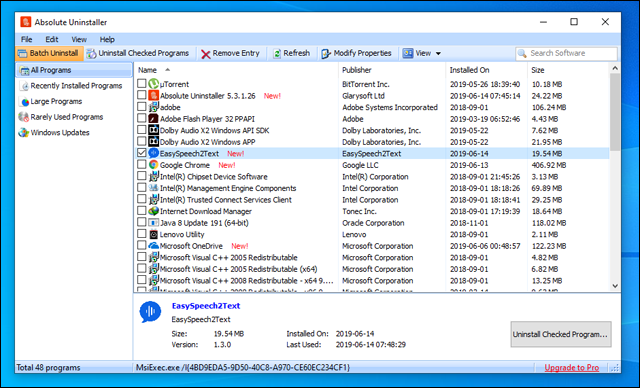Image resolution: width=640 pixels, height=388 pixels.
Task: Uncheck the EasySpeech2Text checkbox
Action: 142,153
